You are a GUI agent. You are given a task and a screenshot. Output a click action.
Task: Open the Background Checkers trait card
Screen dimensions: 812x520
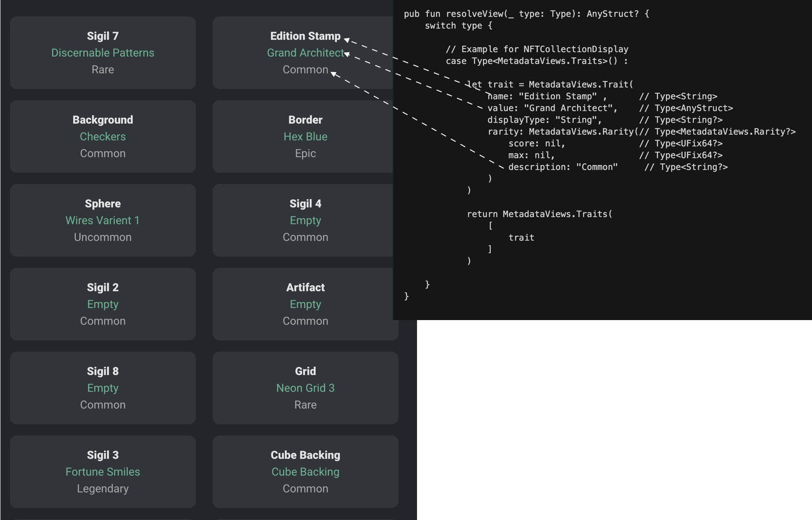coord(103,137)
